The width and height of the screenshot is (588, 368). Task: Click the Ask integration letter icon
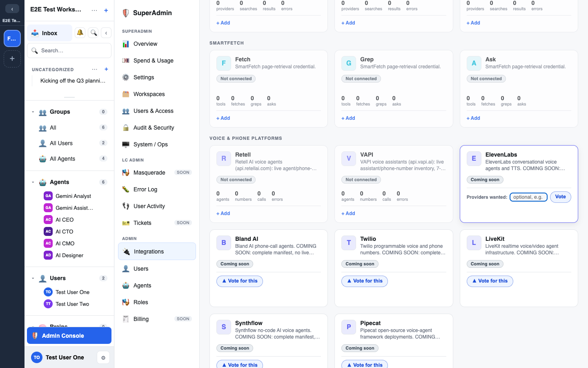coord(474,63)
